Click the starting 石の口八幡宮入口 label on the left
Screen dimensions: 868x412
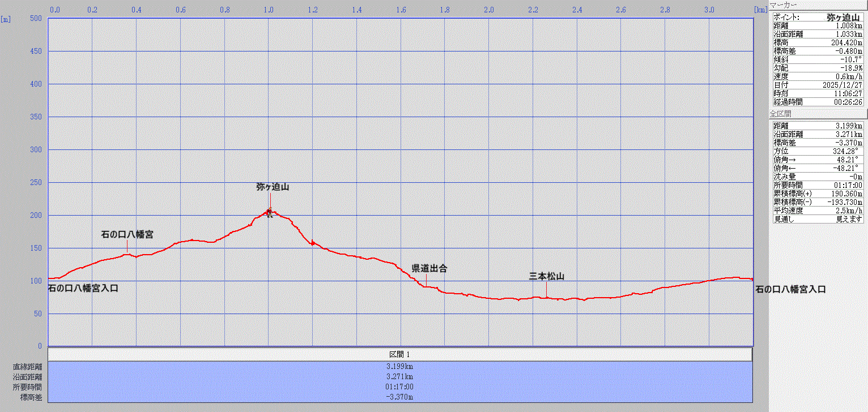[83, 288]
